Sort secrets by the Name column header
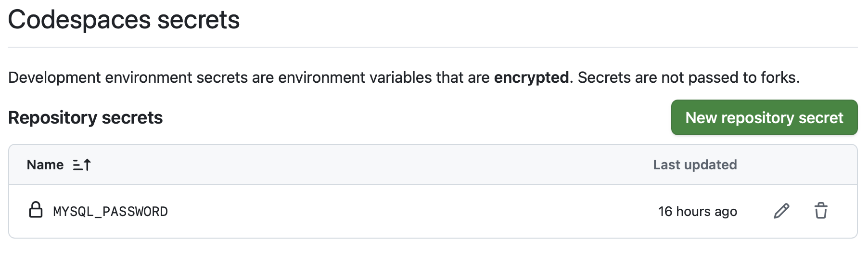The width and height of the screenshot is (868, 254). point(45,165)
